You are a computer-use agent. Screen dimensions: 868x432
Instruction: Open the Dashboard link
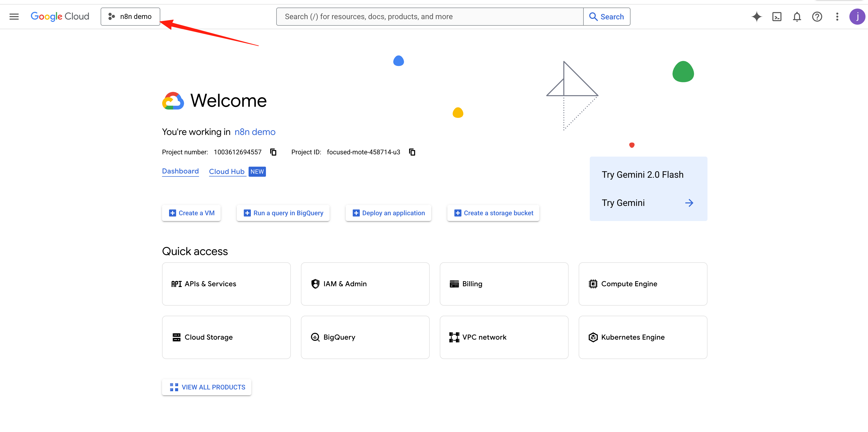click(180, 171)
